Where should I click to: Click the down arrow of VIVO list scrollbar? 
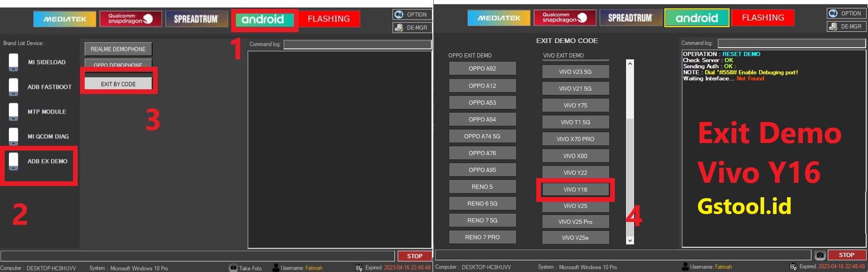pyautogui.click(x=630, y=240)
